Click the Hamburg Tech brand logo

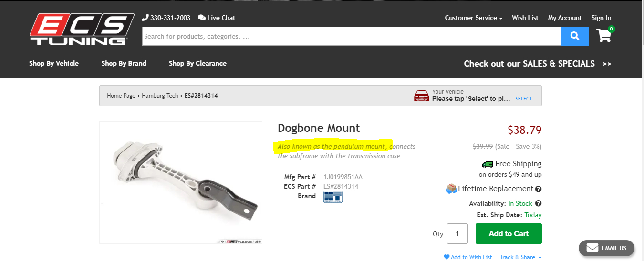332,197
